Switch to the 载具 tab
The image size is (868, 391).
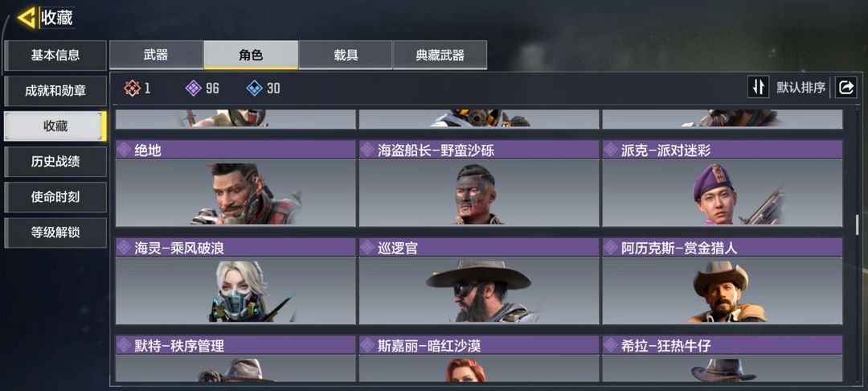pyautogui.click(x=346, y=55)
